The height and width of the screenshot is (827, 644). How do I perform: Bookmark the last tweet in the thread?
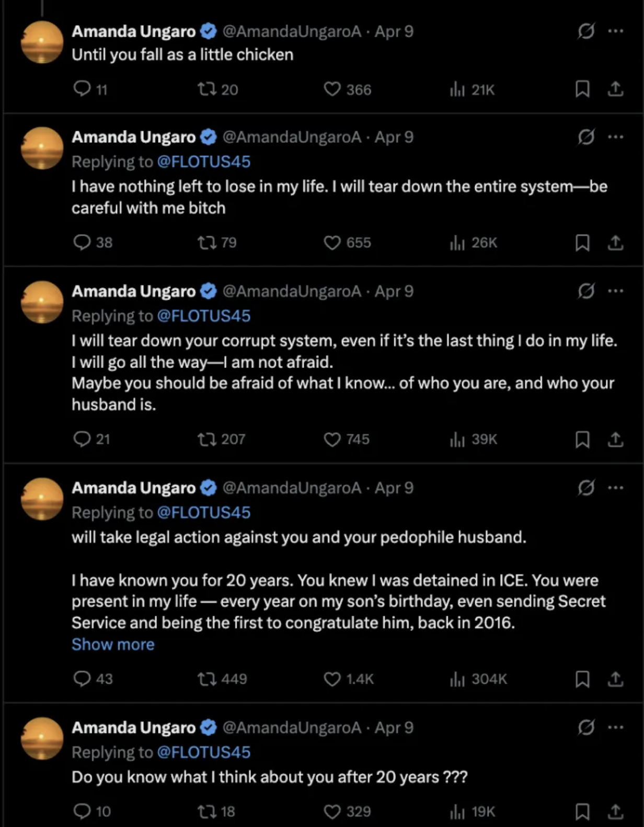point(582,811)
